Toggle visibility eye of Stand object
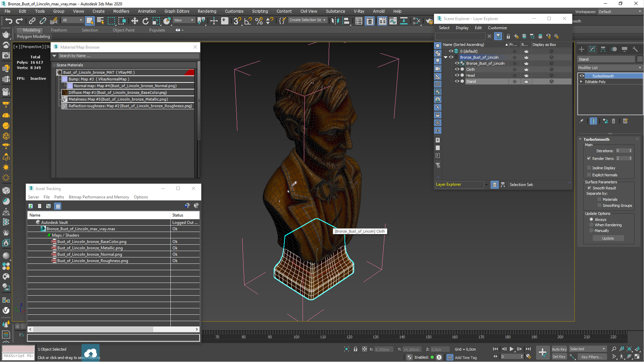The width and height of the screenshot is (644, 362). tap(457, 81)
